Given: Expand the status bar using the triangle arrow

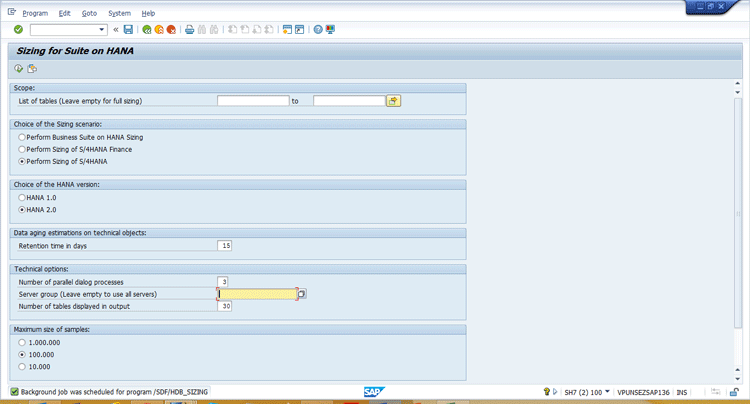Looking at the screenshot, I should click(555, 392).
